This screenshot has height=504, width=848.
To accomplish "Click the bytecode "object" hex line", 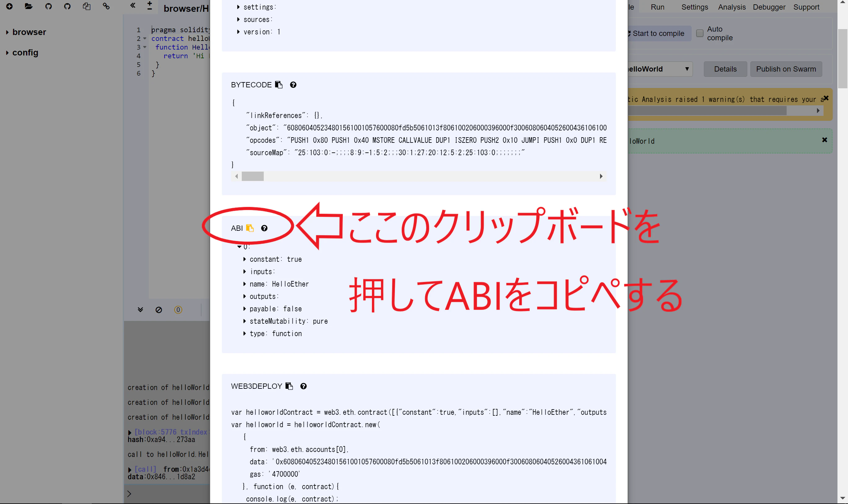I will pyautogui.click(x=426, y=128).
